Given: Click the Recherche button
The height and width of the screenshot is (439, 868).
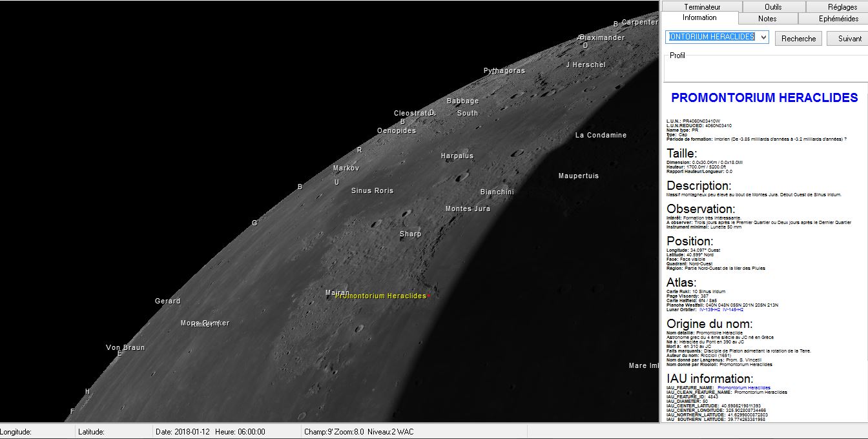Looking at the screenshot, I should pos(798,39).
